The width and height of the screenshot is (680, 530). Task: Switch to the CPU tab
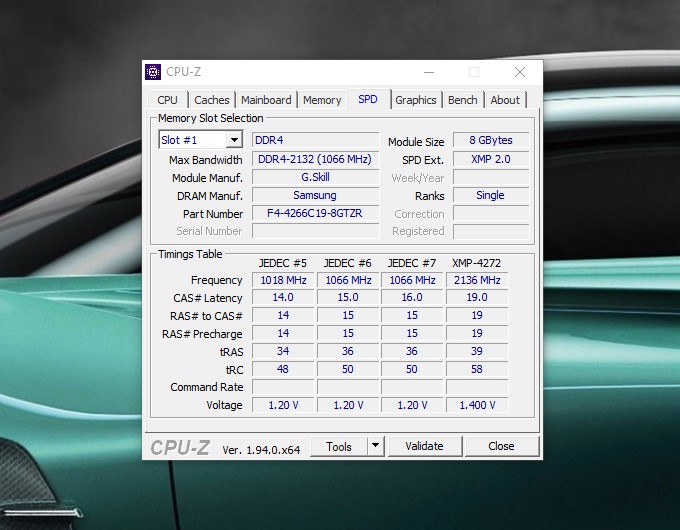pos(167,100)
